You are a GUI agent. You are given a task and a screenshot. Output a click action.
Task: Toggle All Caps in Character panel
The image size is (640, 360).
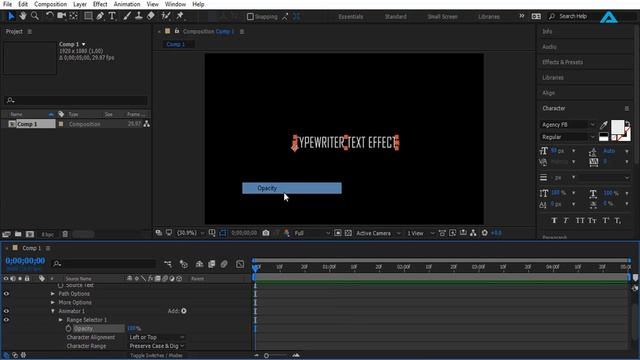point(580,220)
